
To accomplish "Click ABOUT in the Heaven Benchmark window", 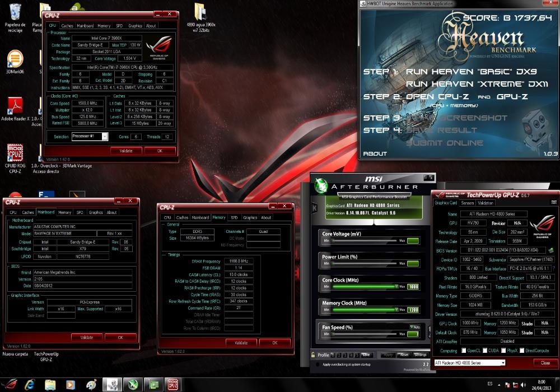I will (375, 153).
